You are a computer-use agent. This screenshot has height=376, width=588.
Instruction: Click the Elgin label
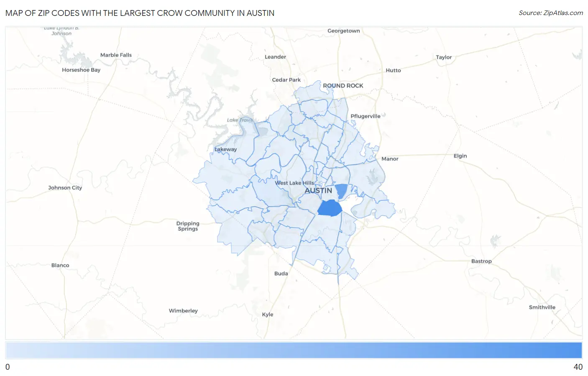(460, 156)
